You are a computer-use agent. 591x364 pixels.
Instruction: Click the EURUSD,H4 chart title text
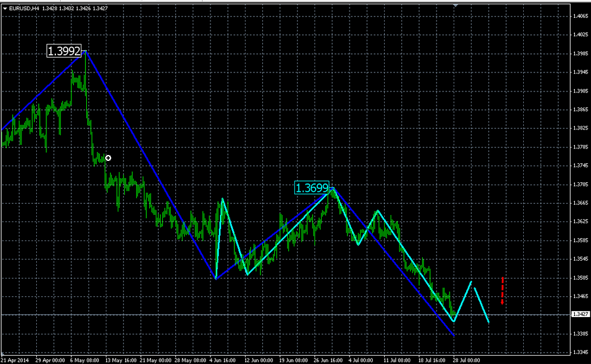[x=24, y=8]
